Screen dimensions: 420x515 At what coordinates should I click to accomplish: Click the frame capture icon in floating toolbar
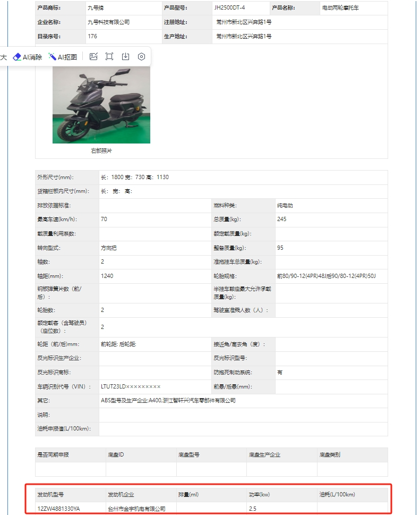tap(109, 57)
